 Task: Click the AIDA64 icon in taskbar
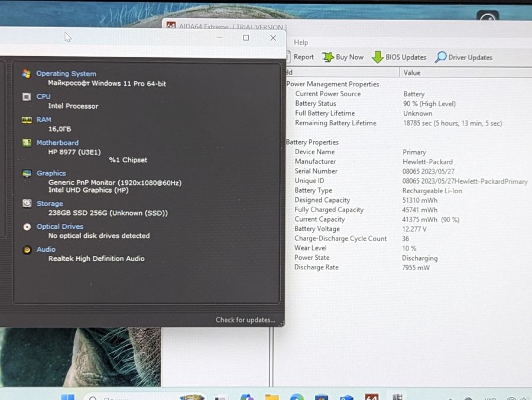372,397
